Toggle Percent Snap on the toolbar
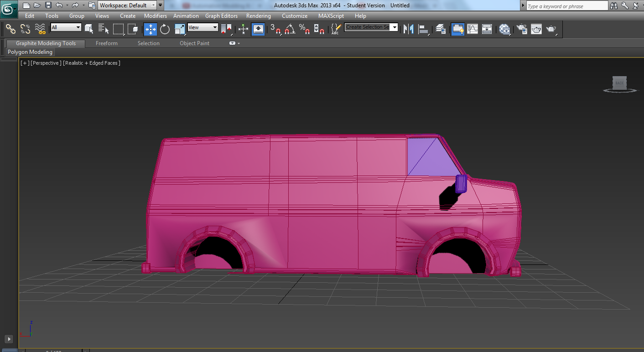The width and height of the screenshot is (644, 352). tap(304, 29)
